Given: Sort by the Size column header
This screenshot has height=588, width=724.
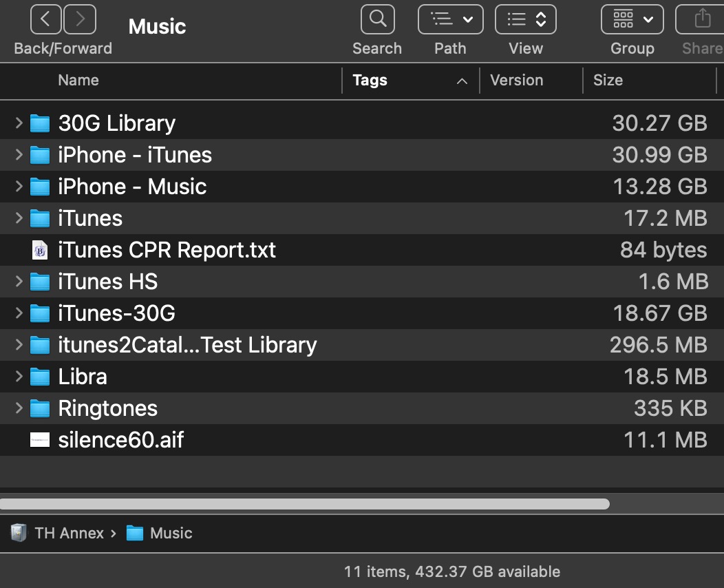Looking at the screenshot, I should point(608,81).
